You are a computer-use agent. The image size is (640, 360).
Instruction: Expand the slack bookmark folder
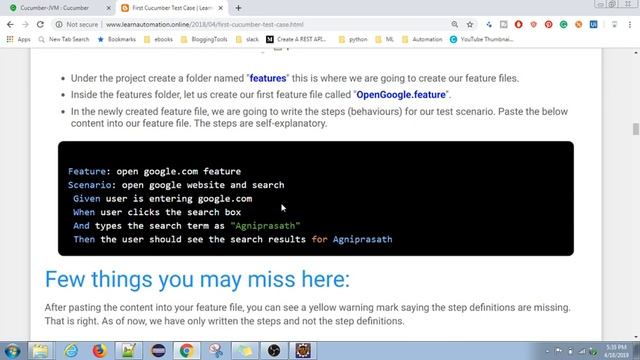pos(247,39)
